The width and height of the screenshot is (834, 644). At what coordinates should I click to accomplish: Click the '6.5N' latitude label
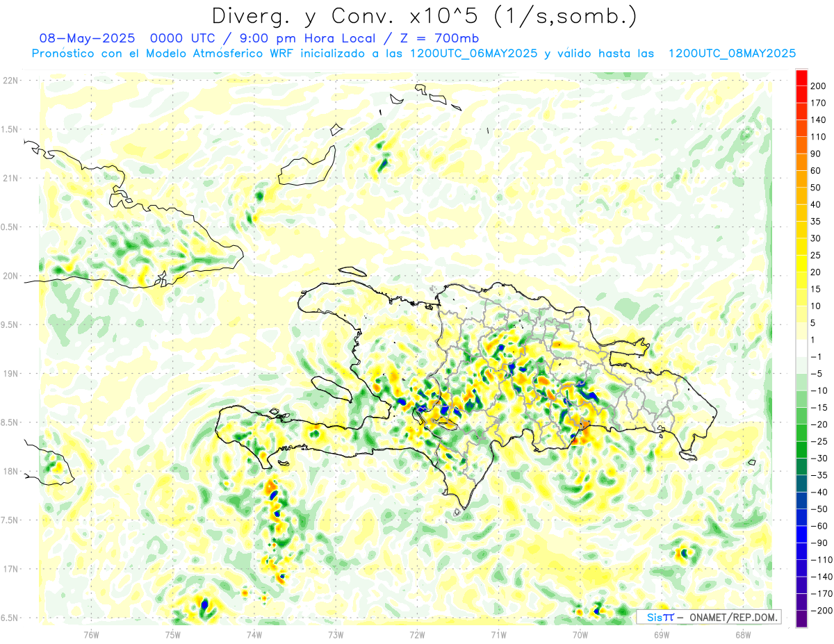(10, 618)
